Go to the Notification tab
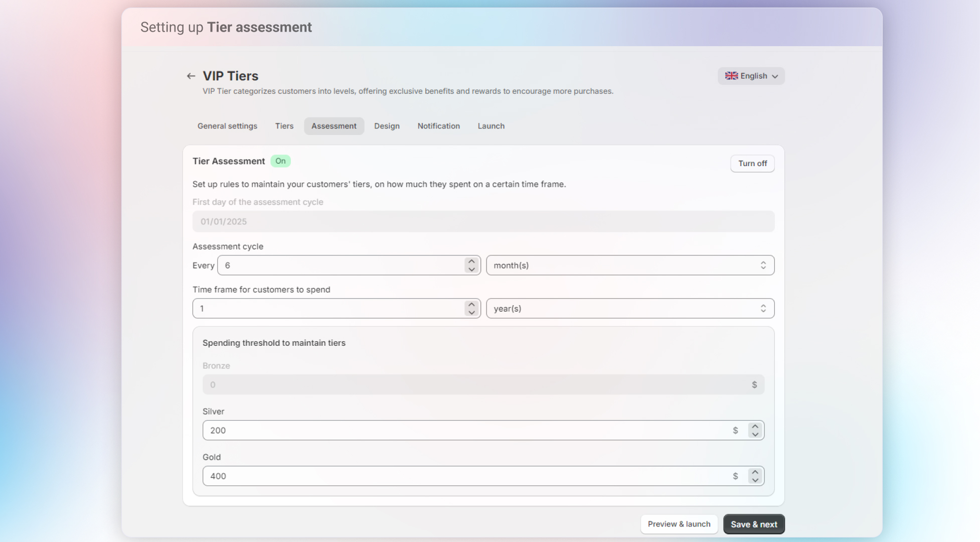The image size is (980, 542). [x=438, y=126]
